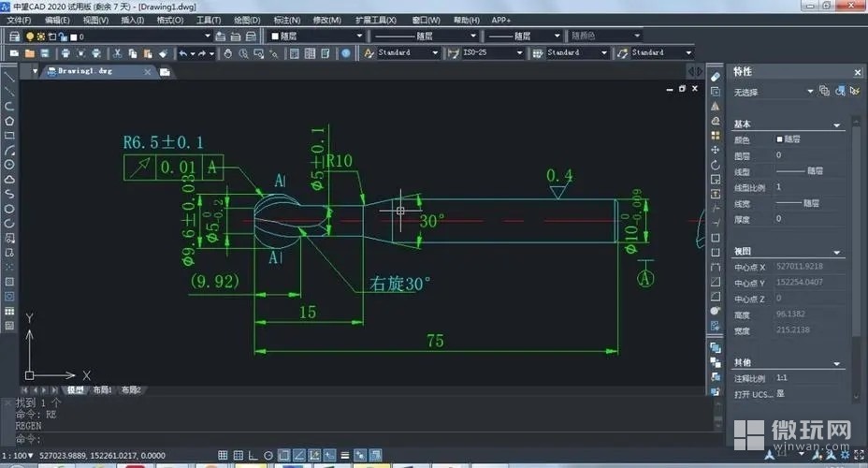Image resolution: width=868 pixels, height=468 pixels.
Task: Select the Realtime Zoom tool
Action: (x=243, y=53)
